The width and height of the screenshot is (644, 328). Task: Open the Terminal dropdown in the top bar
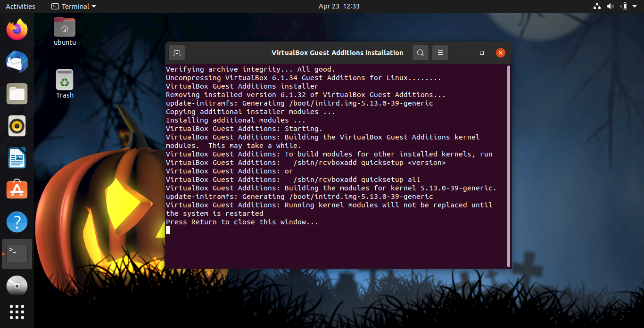tap(73, 6)
